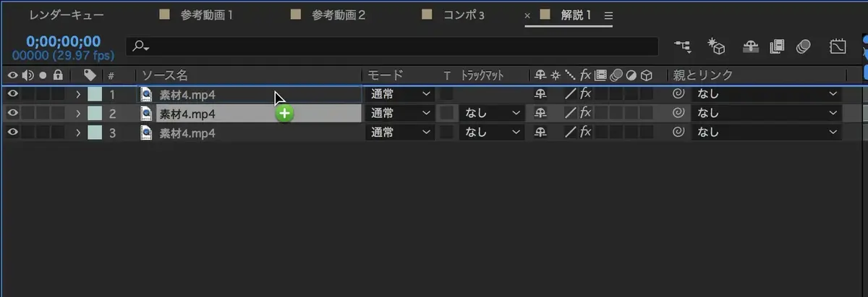This screenshot has height=297, width=868.
Task: Open the track matte dropdown for layer 3
Action: click(492, 133)
